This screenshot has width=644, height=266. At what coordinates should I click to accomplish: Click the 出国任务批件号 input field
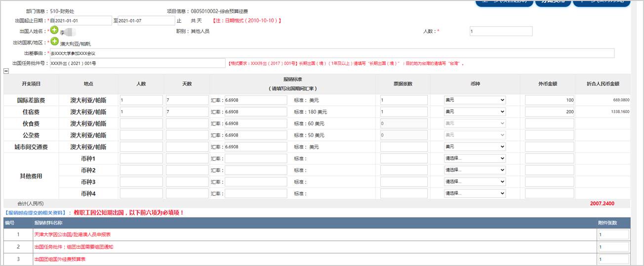(x=138, y=63)
